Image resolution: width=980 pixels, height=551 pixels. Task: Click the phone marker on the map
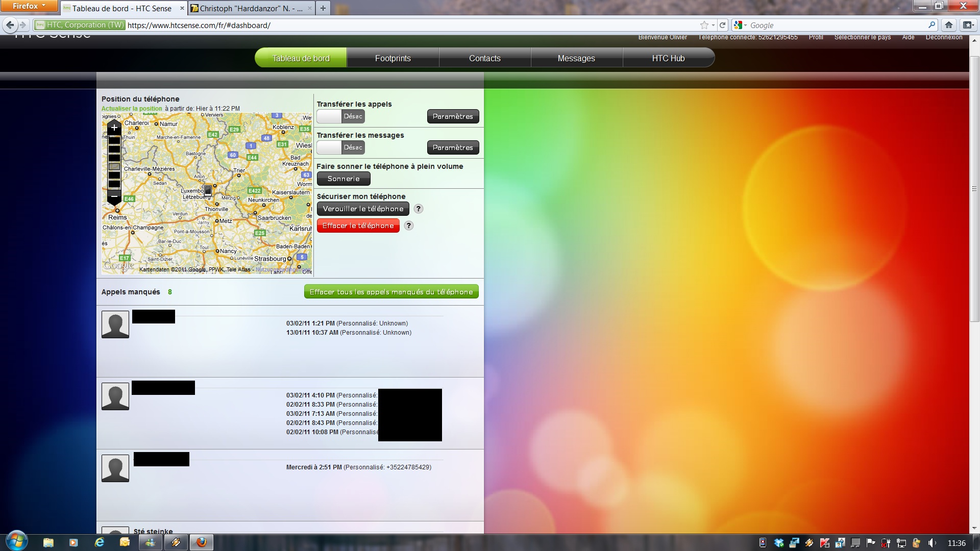(208, 190)
